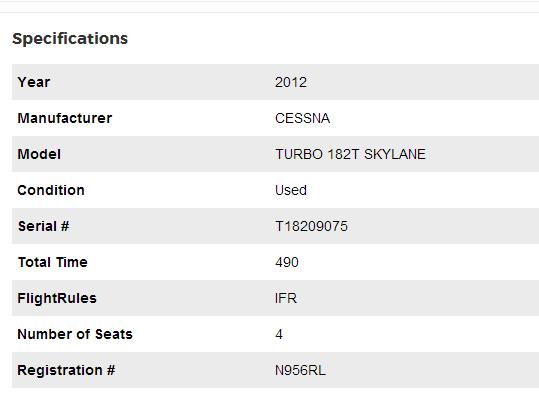Click the year value 2012
This screenshot has width=539, height=399.
(291, 82)
